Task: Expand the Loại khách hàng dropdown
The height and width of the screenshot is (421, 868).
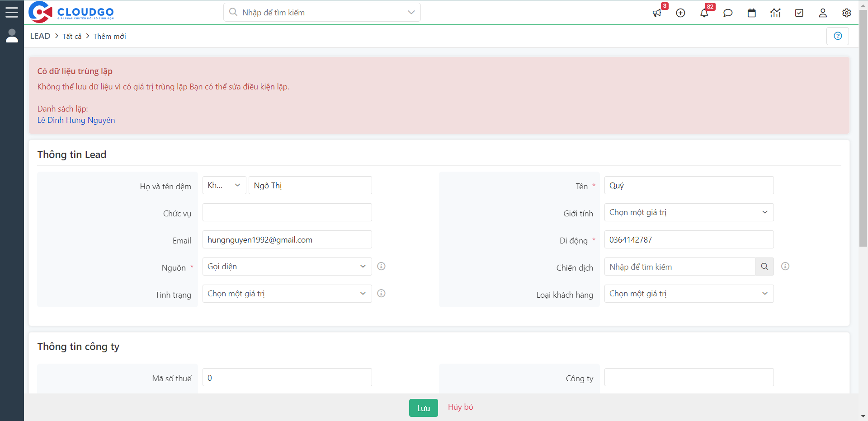Action: pos(689,294)
